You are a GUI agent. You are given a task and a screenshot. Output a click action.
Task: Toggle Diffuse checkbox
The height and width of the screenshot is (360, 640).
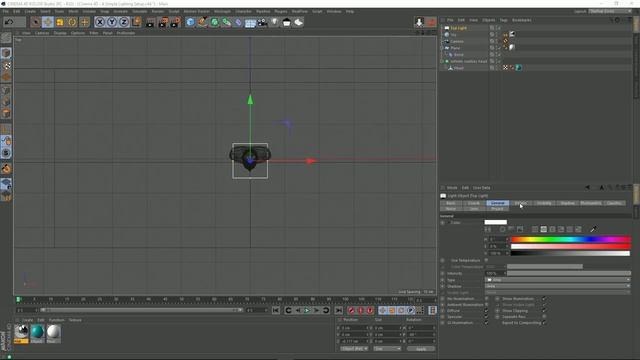(x=486, y=311)
